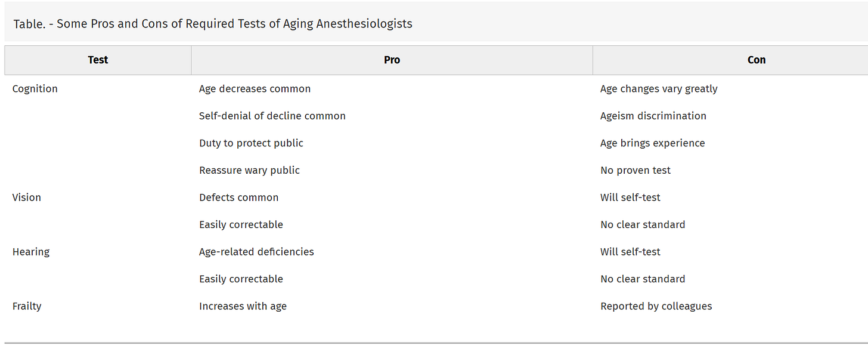Click the 'No proven test' cell
Image resolution: width=868 pixels, height=354 pixels.
pos(635,171)
